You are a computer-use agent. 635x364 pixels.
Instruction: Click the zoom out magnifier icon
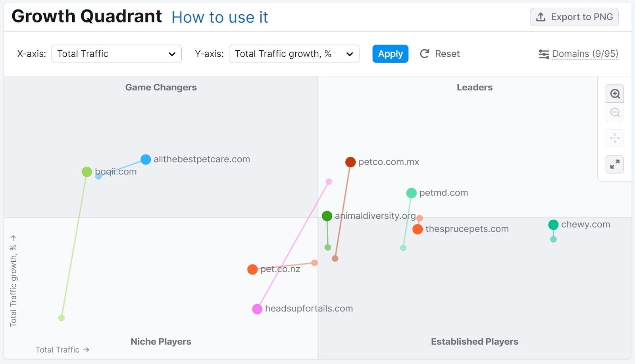(615, 113)
